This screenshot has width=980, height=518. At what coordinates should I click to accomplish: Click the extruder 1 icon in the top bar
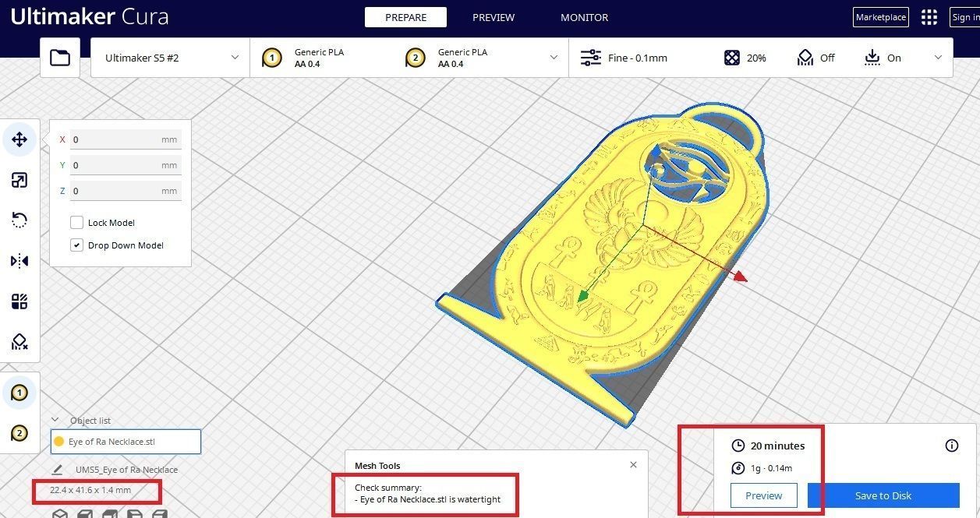[x=271, y=58]
